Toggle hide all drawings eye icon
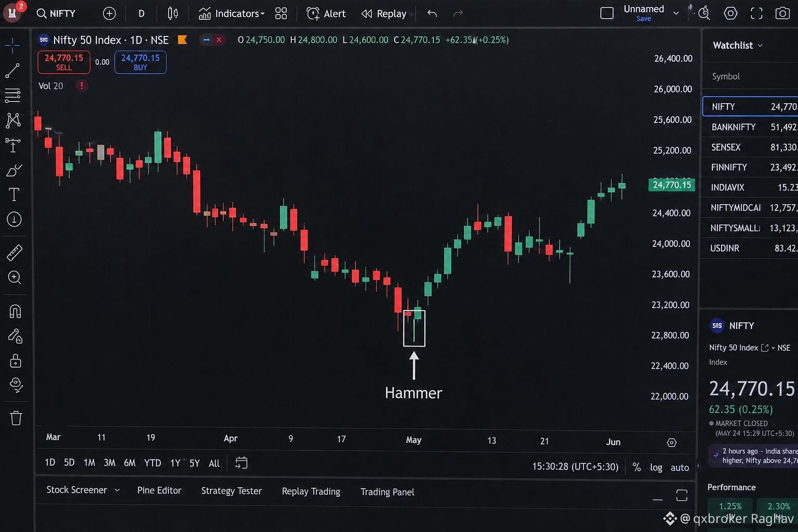This screenshot has height=532, width=798. coord(16,385)
